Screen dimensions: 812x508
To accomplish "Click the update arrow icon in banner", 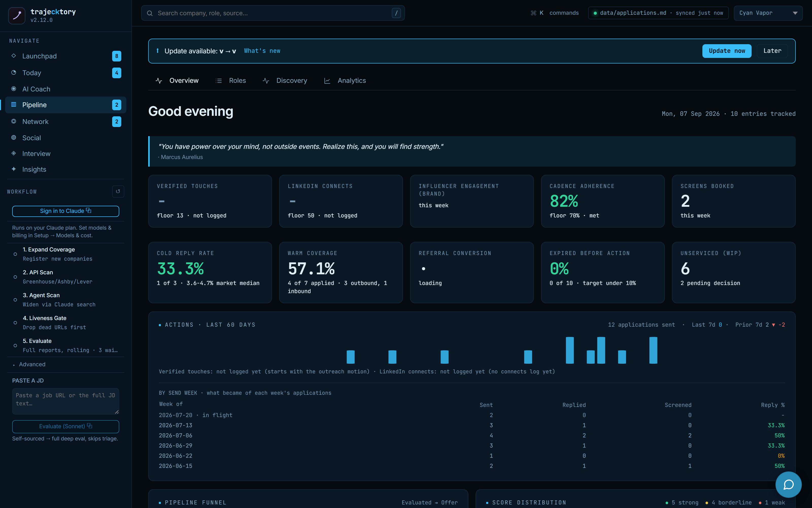I will (158, 51).
